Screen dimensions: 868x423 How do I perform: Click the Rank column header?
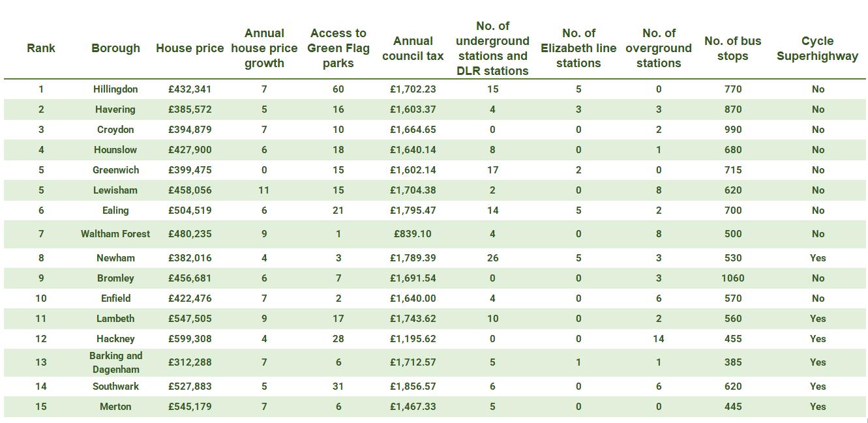41,48
